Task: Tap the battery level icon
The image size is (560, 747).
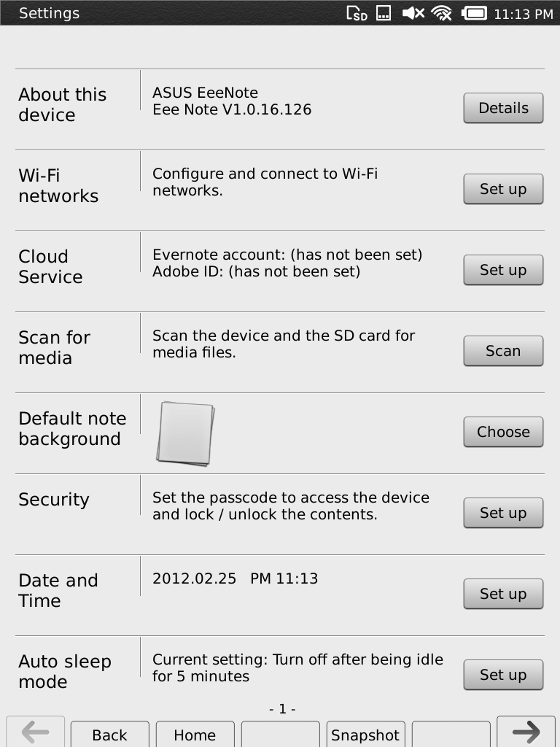Action: pyautogui.click(x=474, y=13)
